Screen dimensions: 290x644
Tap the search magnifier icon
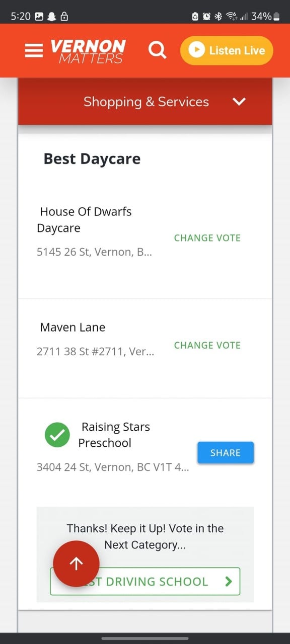coord(158,50)
